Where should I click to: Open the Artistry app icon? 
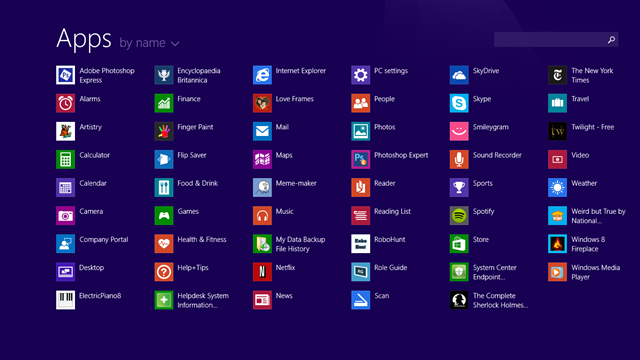[x=65, y=131]
